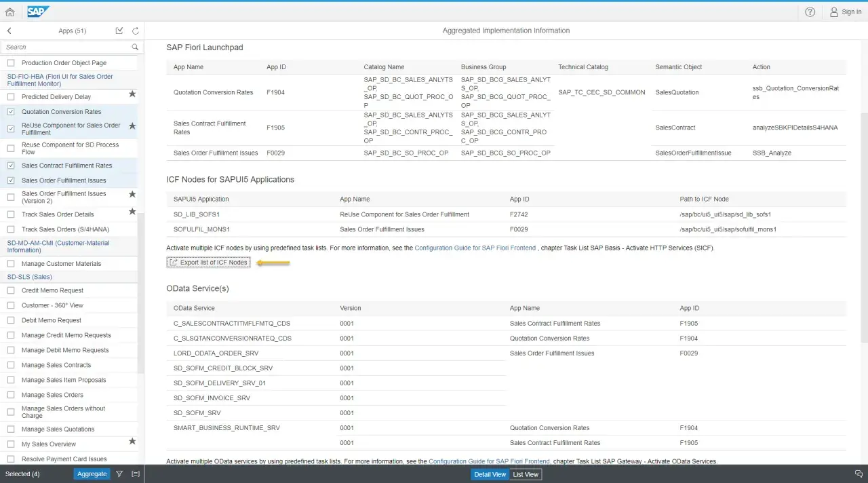The image size is (868, 483).
Task: Click ssb_Quotation_ConversionRates action cell
Action: (x=795, y=92)
